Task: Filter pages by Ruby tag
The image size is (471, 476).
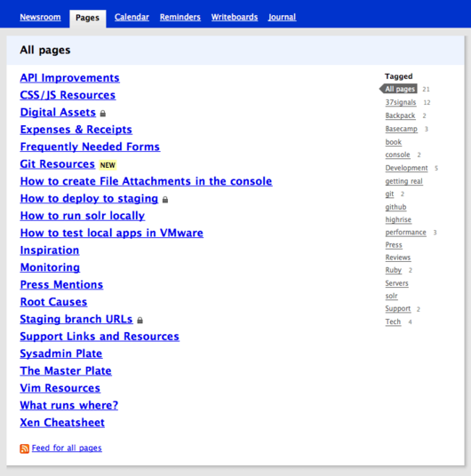Action: [x=393, y=270]
